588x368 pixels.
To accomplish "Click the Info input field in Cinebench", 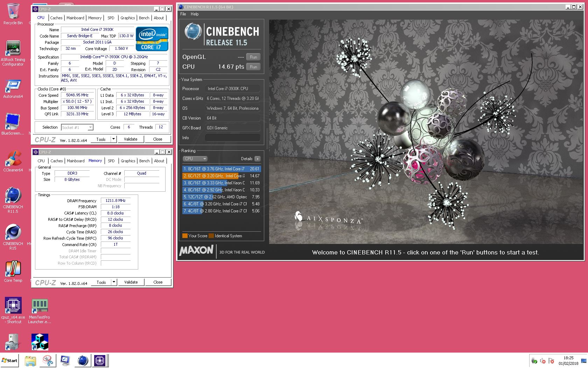I will pos(232,138).
